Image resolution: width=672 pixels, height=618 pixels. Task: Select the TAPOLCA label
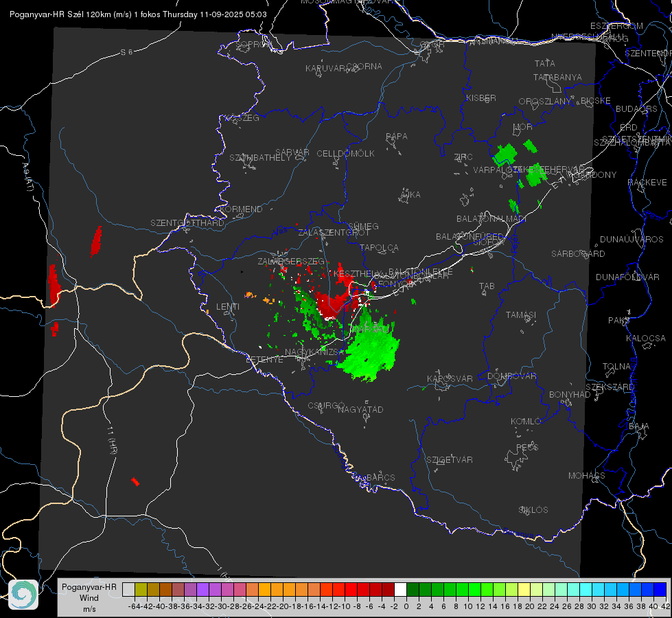click(x=380, y=247)
